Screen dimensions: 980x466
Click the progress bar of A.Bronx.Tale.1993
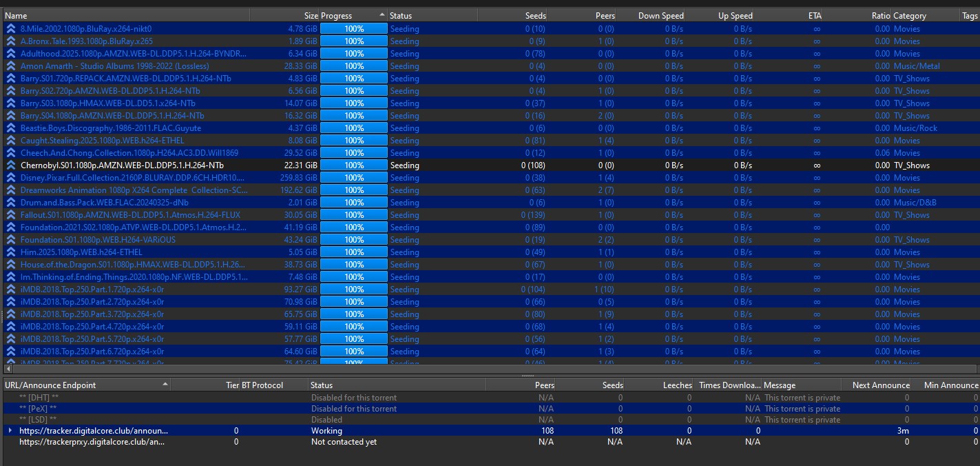354,41
